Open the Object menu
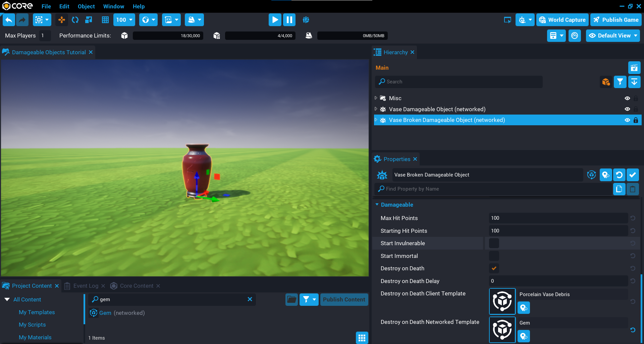Image resolution: width=644 pixels, height=344 pixels. 86,6
